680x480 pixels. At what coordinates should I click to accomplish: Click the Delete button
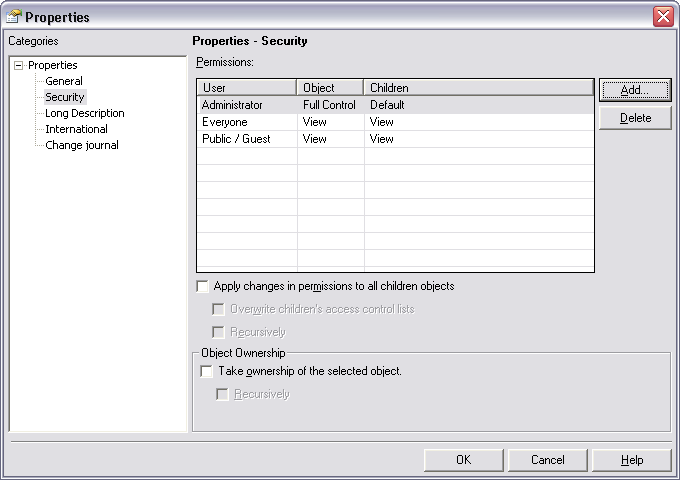tap(635, 118)
